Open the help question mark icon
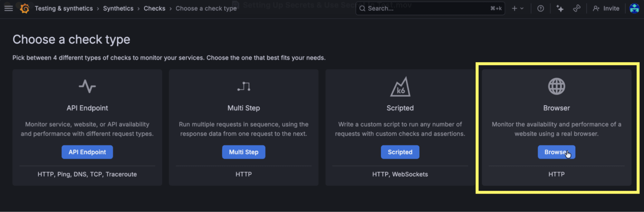 (x=541, y=8)
